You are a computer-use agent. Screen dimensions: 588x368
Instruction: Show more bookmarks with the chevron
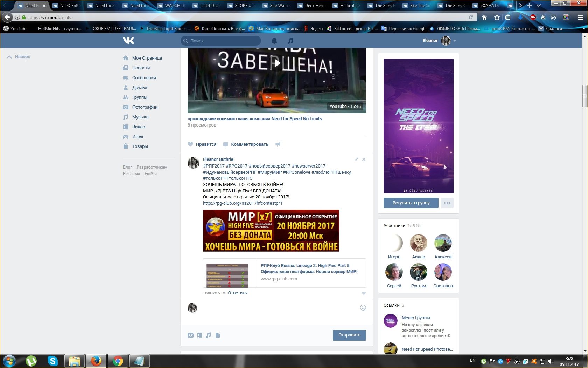(x=583, y=29)
